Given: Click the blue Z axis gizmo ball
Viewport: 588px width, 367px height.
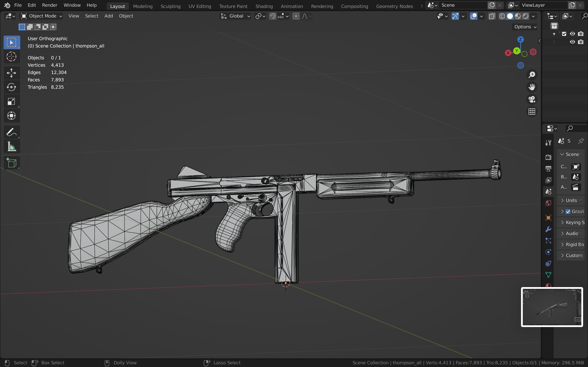Looking at the screenshot, I should [x=520, y=39].
